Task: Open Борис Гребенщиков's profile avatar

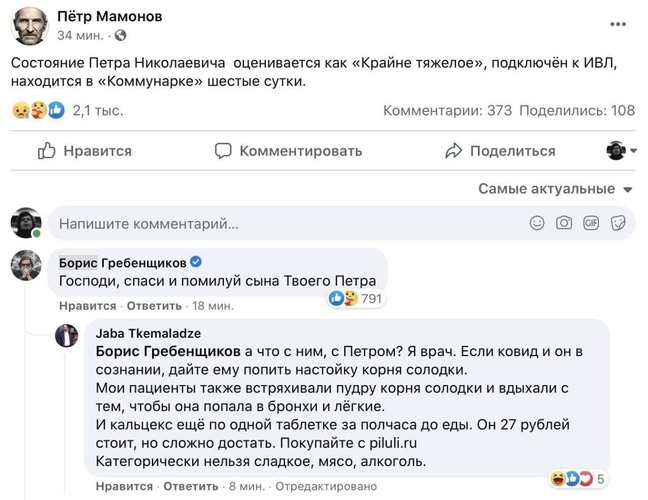Action: (25, 264)
